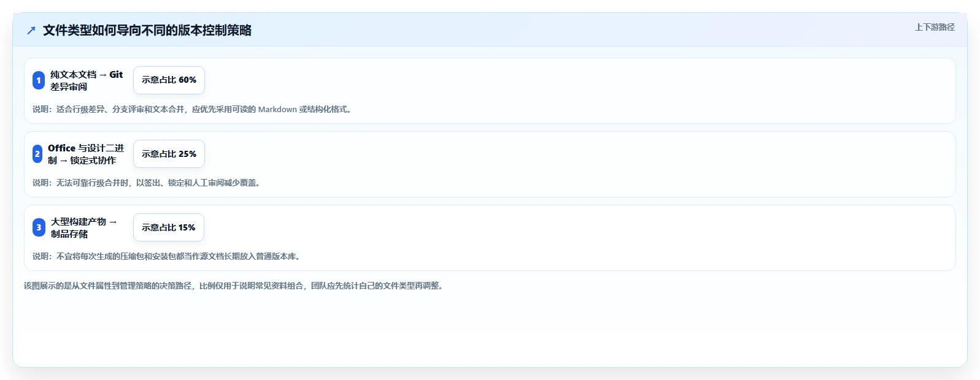Click the description about 压缩包和安装包

(x=168, y=256)
